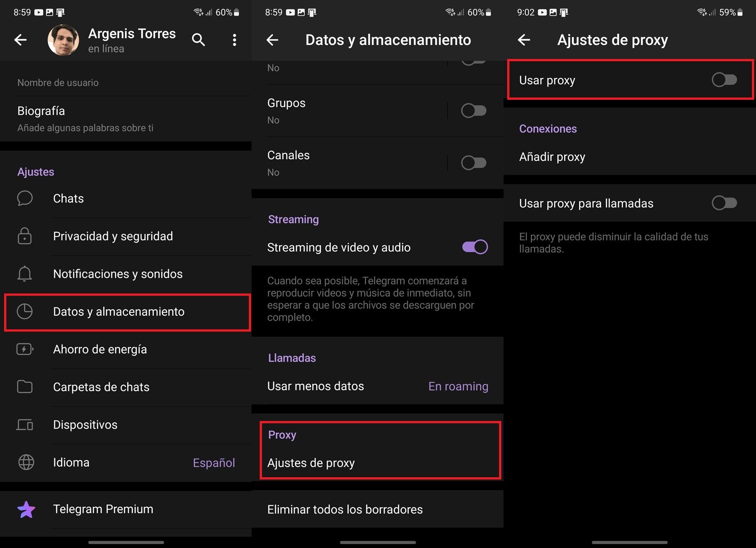Open Privacidad y seguridad via lock icon
This screenshot has height=548, width=756.
[25, 236]
